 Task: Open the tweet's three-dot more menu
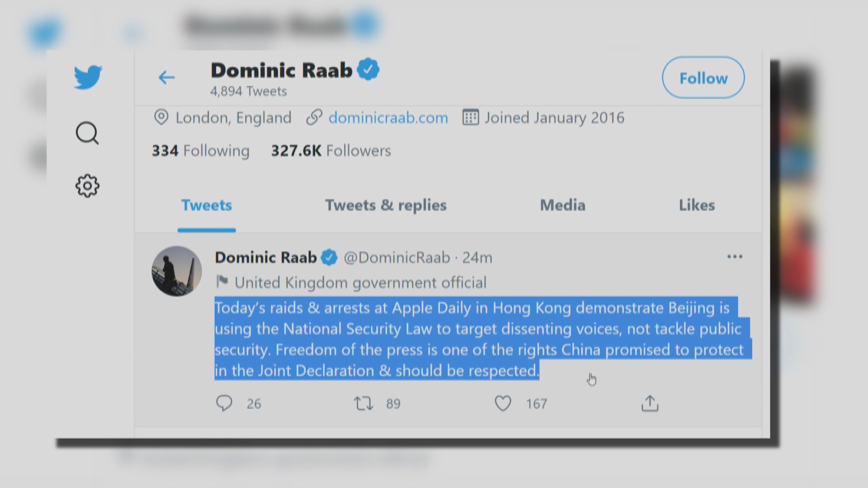735,257
